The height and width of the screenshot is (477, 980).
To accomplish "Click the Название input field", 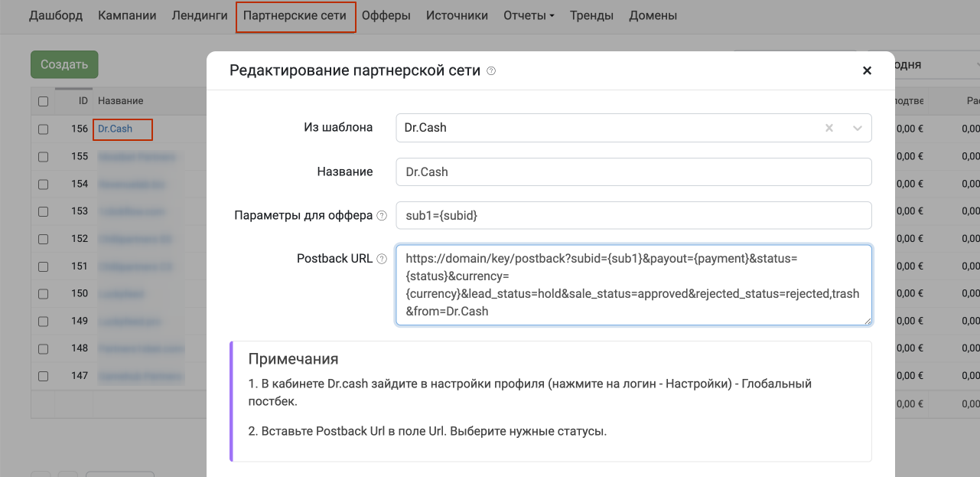I will [633, 172].
